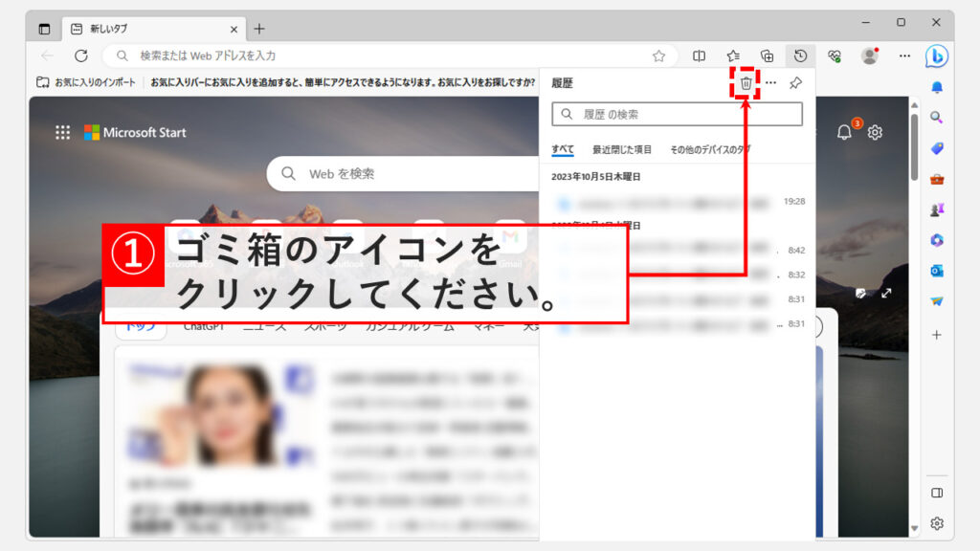Add a sidebar app with plus icon
980x551 pixels.
tap(937, 336)
